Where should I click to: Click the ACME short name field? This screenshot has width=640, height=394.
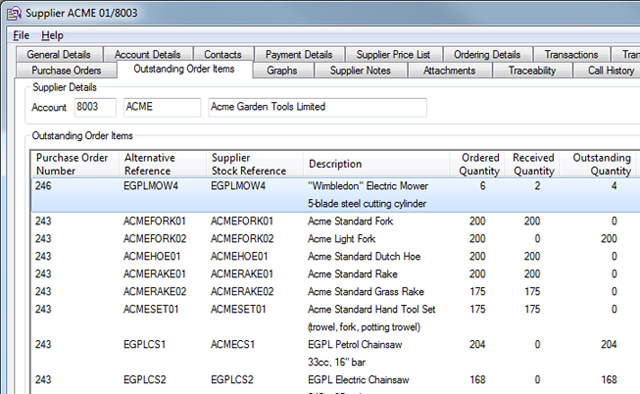(x=162, y=107)
